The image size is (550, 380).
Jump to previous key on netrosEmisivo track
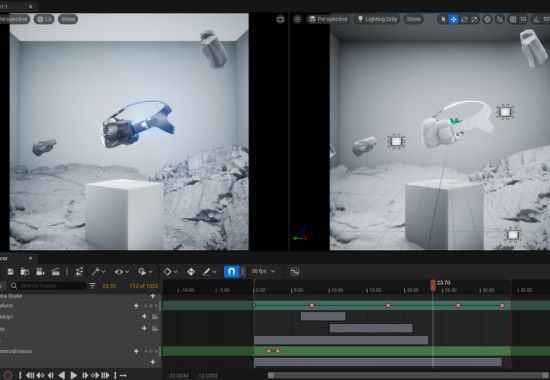pos(146,351)
